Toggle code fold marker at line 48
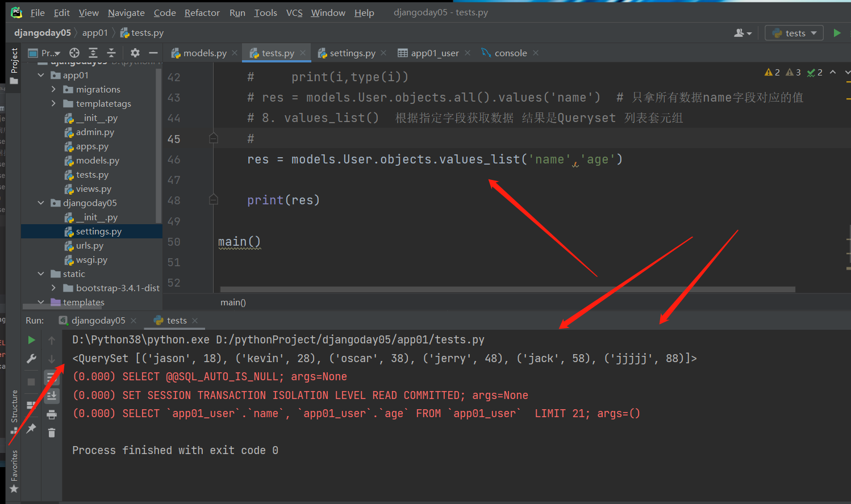 pyautogui.click(x=214, y=199)
